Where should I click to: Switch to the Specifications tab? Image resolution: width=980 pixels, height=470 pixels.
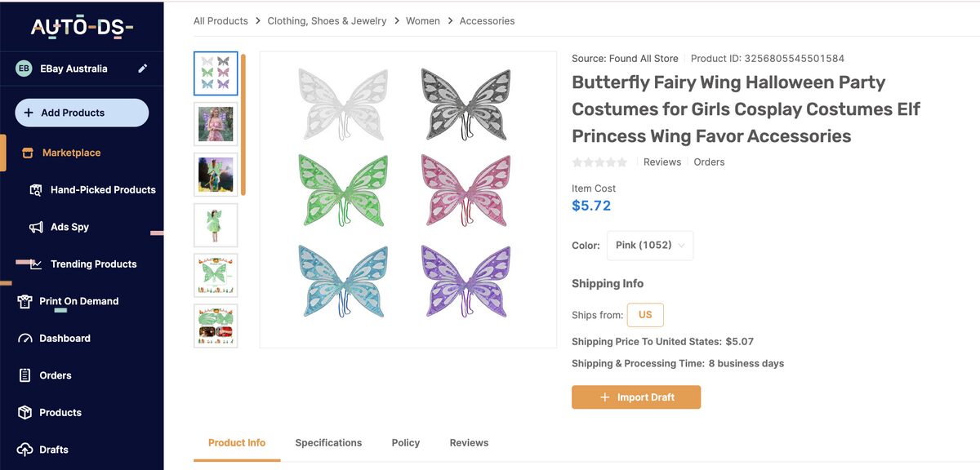(328, 442)
